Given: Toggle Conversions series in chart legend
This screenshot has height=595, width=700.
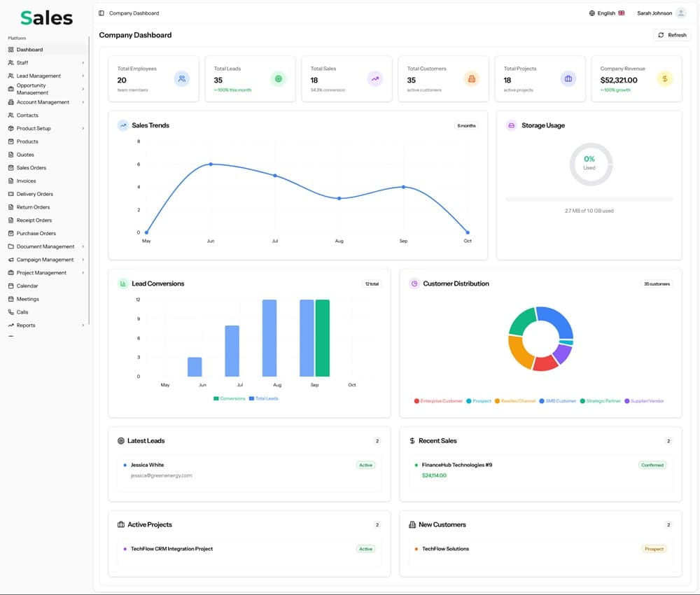Looking at the screenshot, I should click(x=230, y=398).
